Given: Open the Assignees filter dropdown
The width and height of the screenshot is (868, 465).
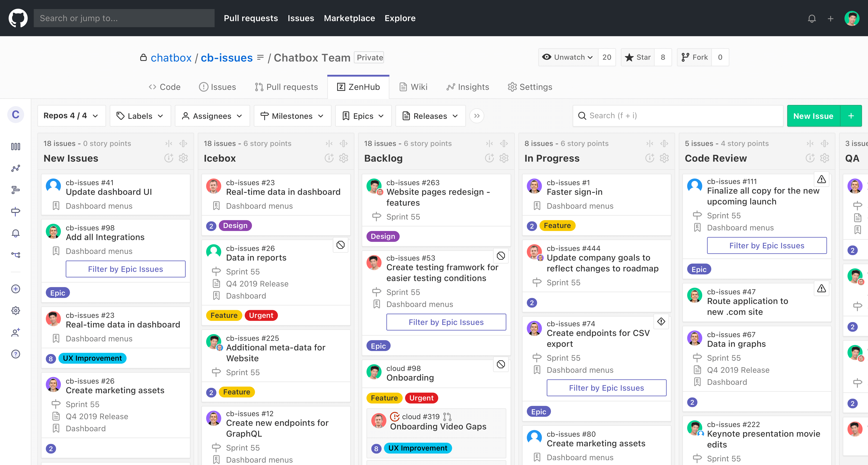Looking at the screenshot, I should (x=212, y=116).
